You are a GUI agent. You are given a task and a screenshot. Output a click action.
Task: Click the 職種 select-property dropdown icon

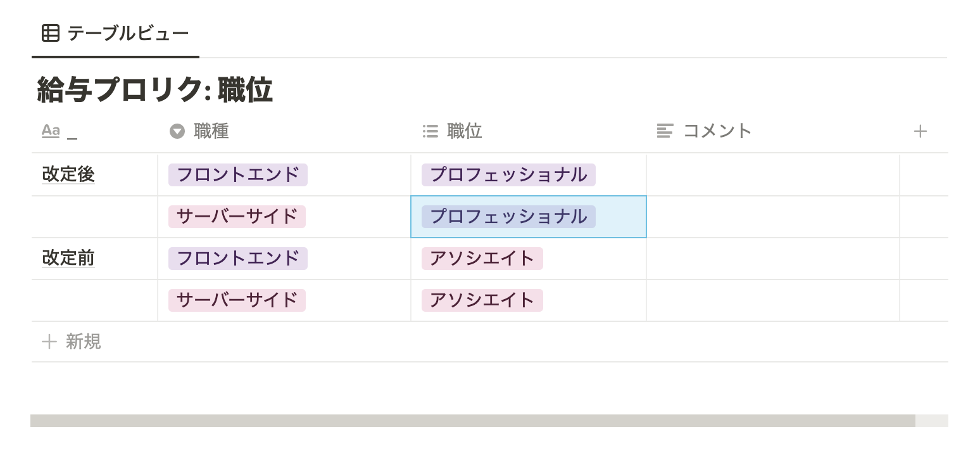(x=177, y=131)
